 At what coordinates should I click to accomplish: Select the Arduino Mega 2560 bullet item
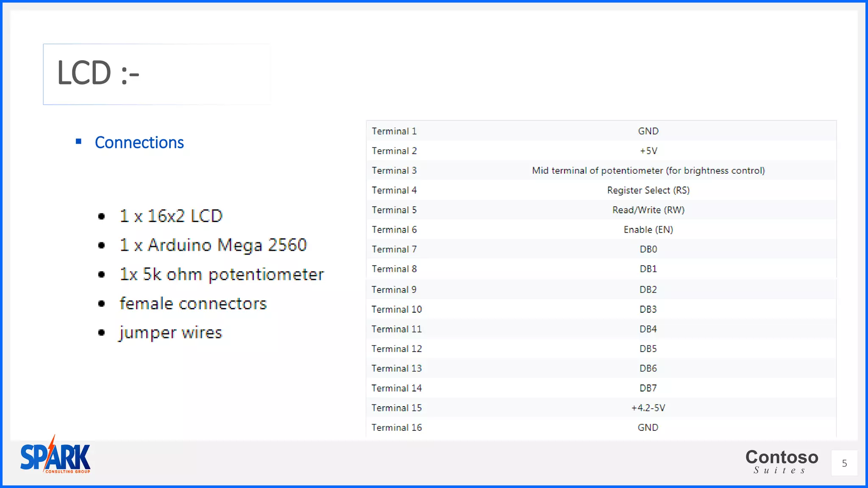pyautogui.click(x=213, y=245)
